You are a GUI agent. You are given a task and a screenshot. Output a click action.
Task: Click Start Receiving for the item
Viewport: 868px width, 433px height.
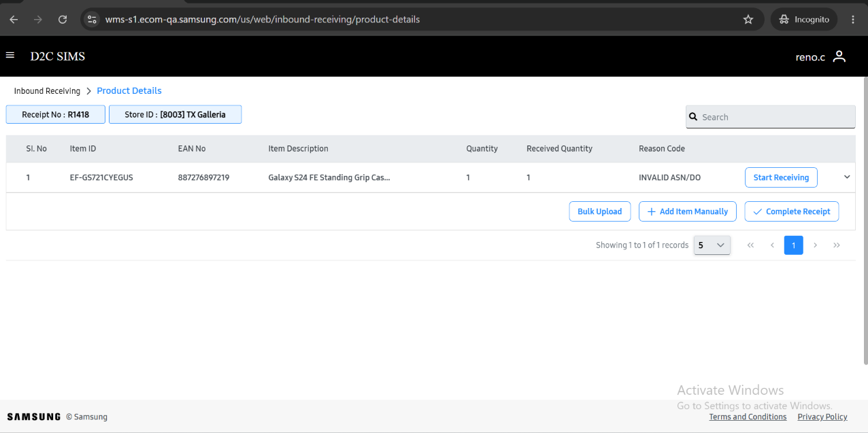pos(781,177)
